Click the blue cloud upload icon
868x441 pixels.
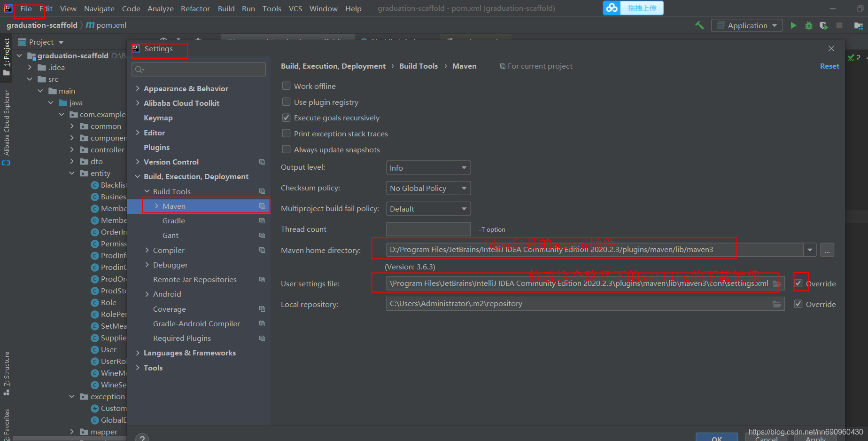coord(612,8)
